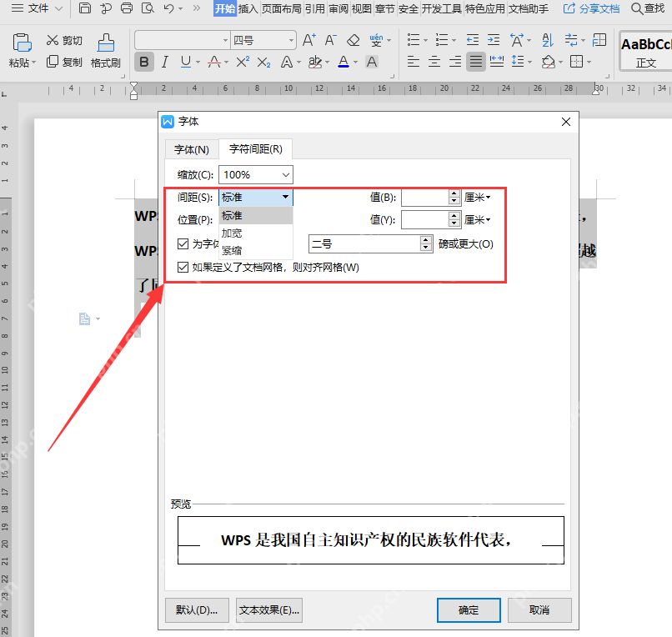Click the 二号 kerning size field
Screen dimensions: 672x637
coord(364,244)
